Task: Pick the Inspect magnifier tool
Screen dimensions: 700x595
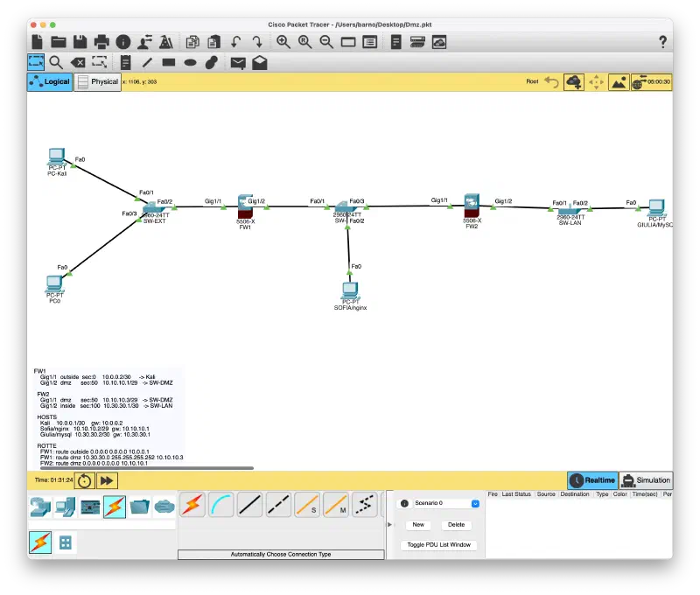Action: [x=56, y=62]
